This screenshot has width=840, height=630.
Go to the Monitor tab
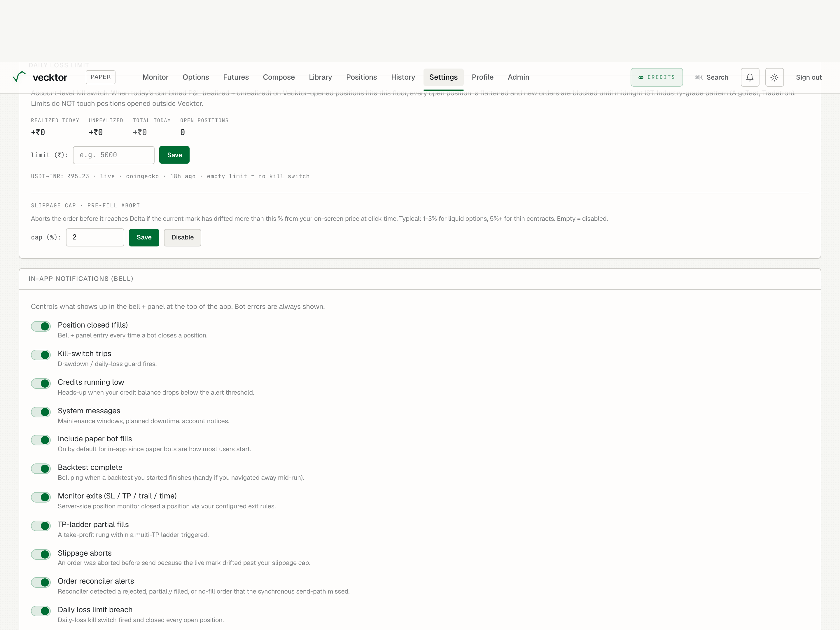[x=155, y=77]
